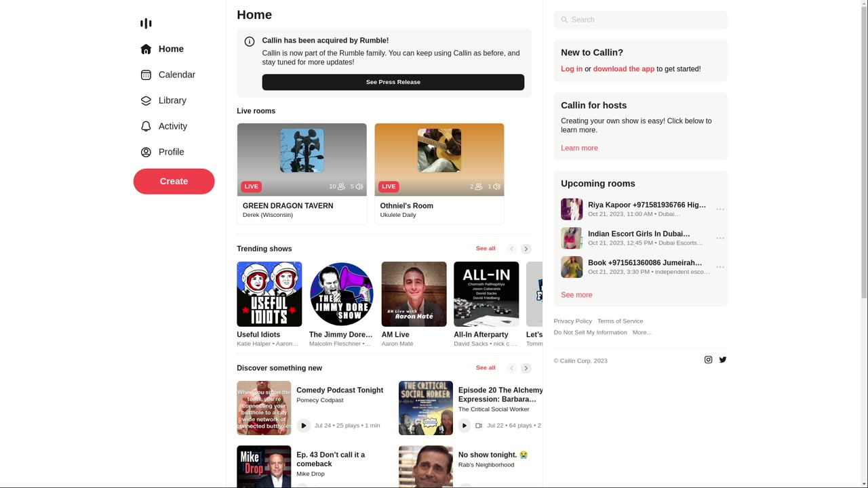Play Comedy Podcast Tonight episode
This screenshot has width=868, height=488.
[303, 426]
